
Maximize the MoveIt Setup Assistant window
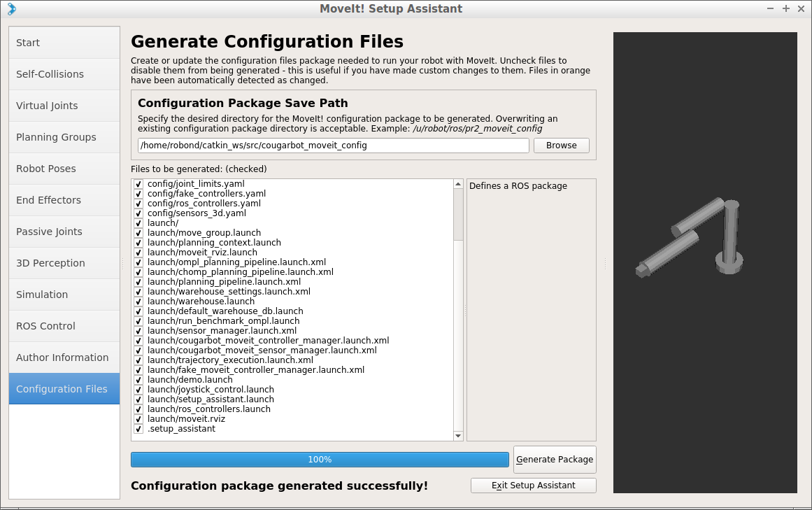tap(786, 8)
